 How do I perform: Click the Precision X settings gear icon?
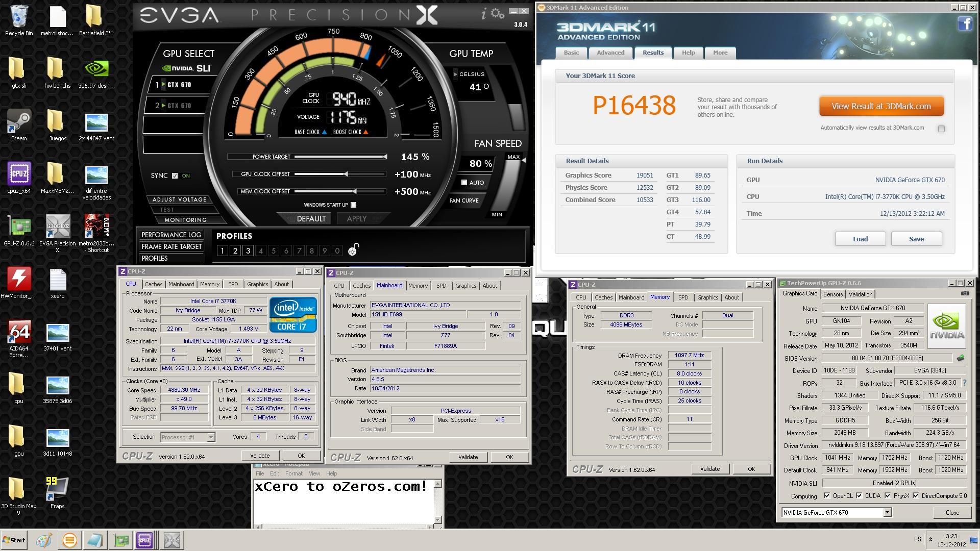(x=497, y=14)
